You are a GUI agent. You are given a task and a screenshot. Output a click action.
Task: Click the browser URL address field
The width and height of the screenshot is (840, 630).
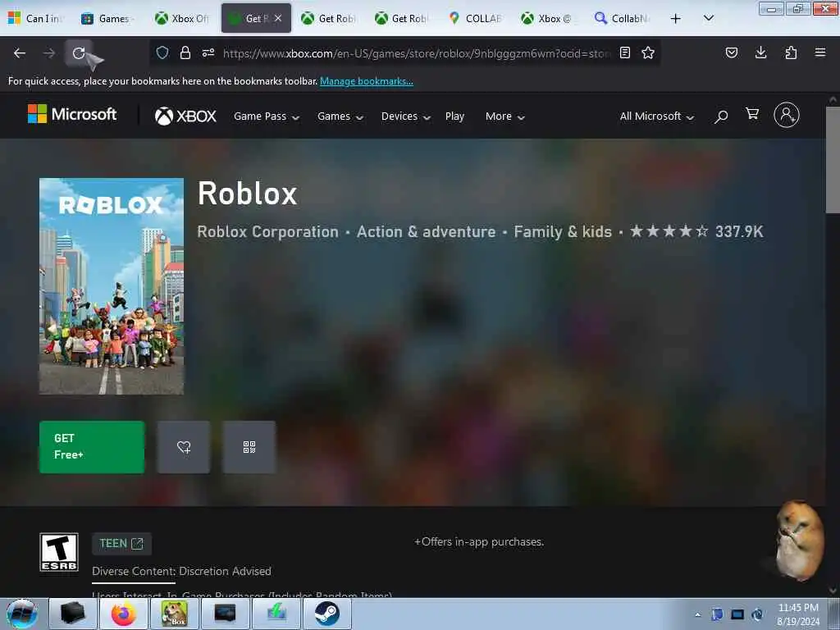(x=416, y=53)
